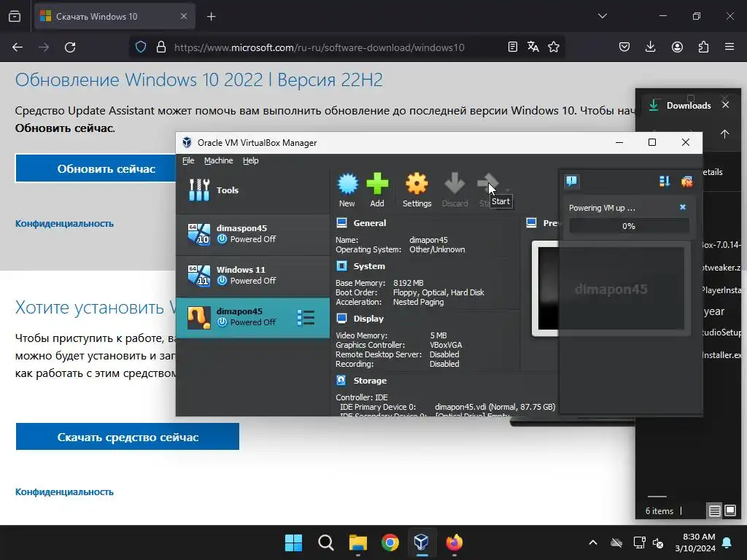Reload the current page
The height and width of the screenshot is (560, 747).
click(x=70, y=47)
